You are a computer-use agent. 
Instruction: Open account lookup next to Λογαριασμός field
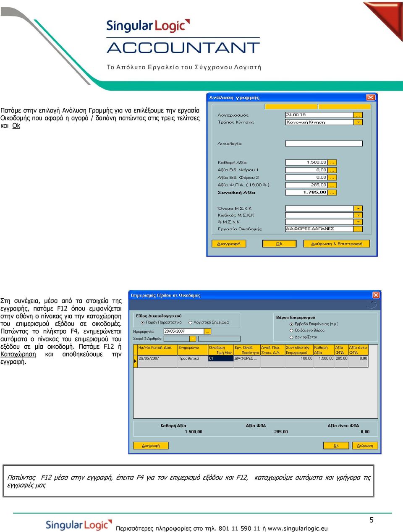[x=358, y=115]
